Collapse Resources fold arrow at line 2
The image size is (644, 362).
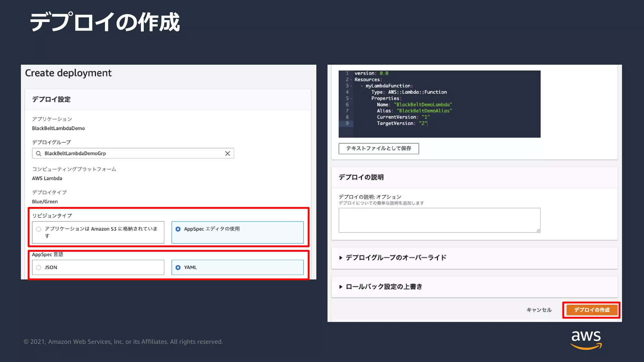click(351, 80)
